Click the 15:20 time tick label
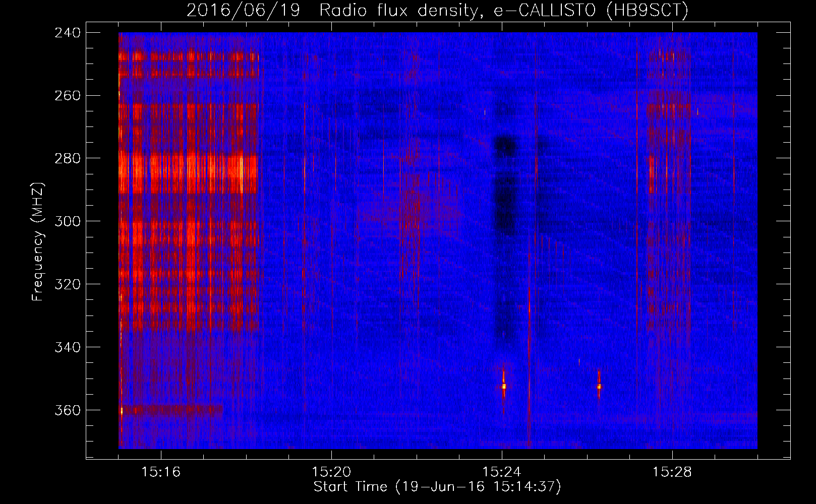This screenshot has width=816, height=504. coord(331,472)
